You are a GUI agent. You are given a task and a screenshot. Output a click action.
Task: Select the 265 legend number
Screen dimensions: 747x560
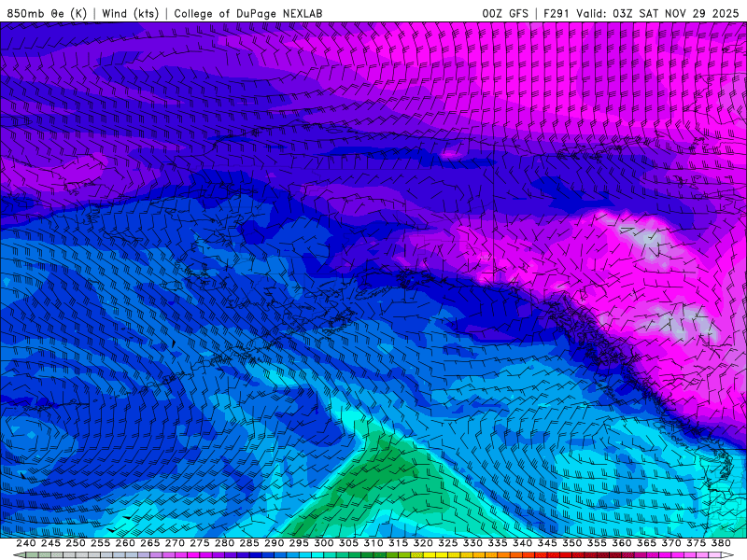[150, 543]
